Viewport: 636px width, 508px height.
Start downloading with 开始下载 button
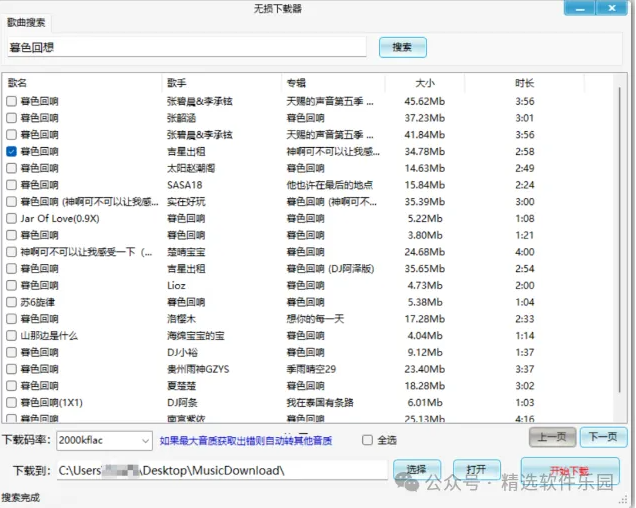click(570, 470)
